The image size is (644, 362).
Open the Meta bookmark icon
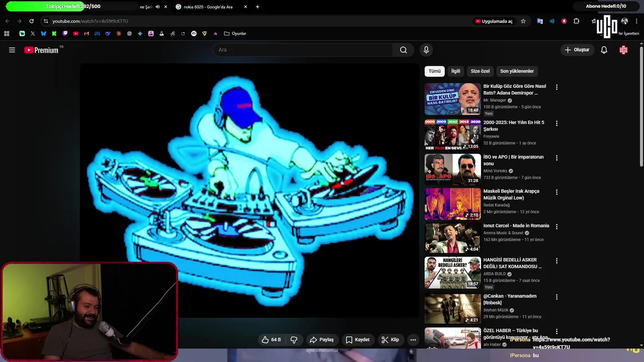pyautogui.click(x=97, y=34)
